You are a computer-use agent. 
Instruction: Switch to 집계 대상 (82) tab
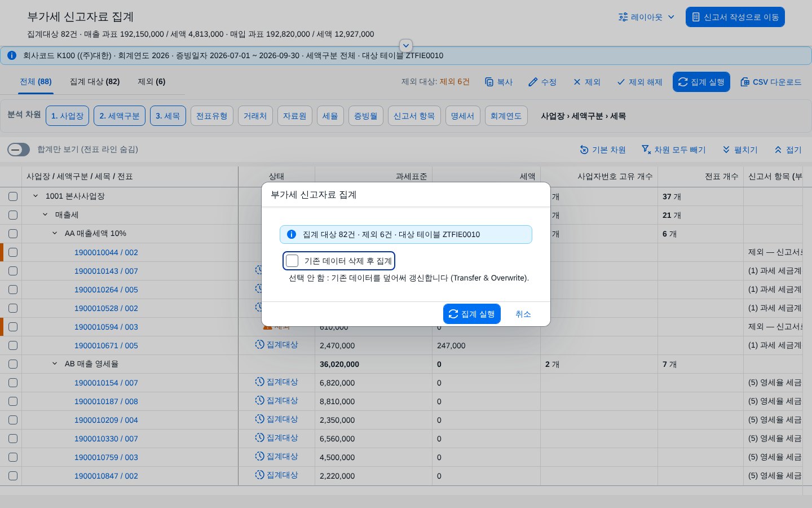click(95, 81)
